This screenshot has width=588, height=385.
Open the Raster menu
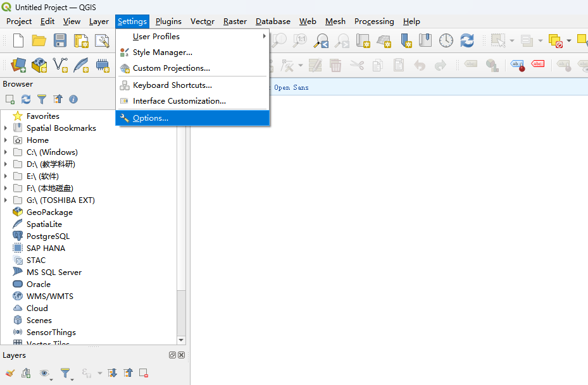tap(235, 21)
